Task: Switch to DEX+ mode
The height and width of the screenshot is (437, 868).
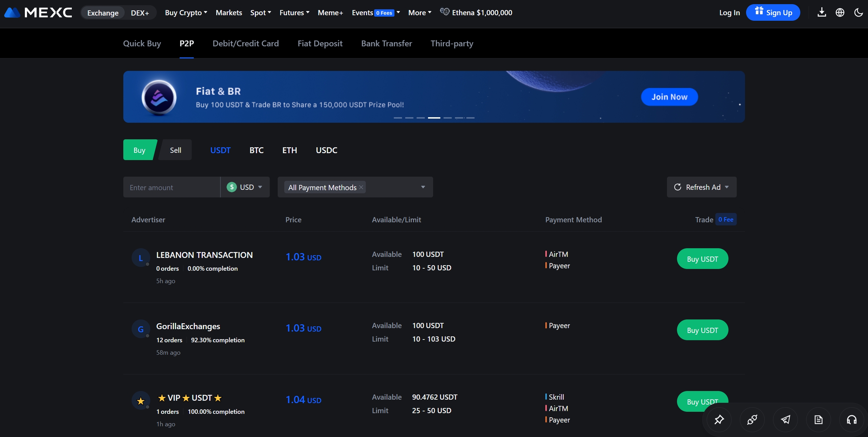Action: pos(140,13)
